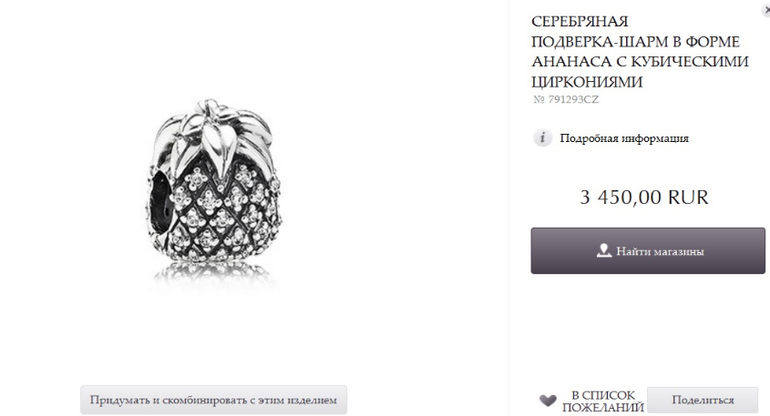The image size is (770, 416).
Task: Click the word АНАНАСА in the title
Action: point(571,61)
